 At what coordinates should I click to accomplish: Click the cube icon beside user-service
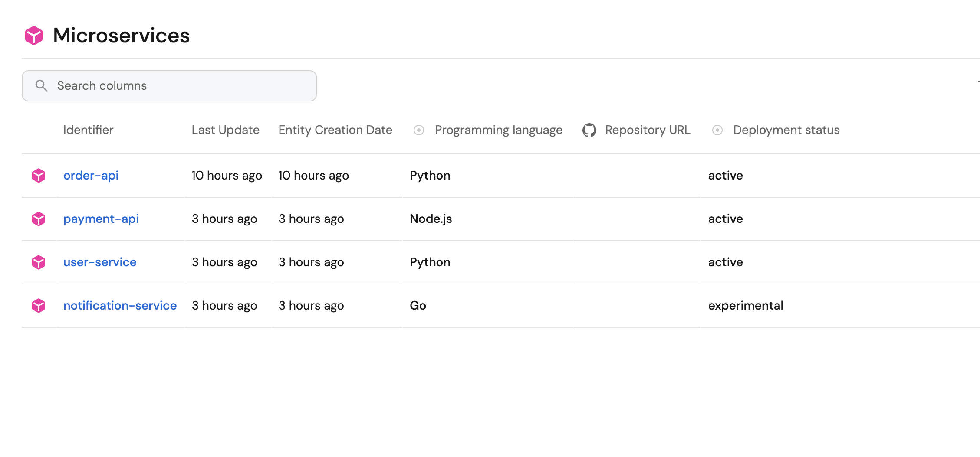pyautogui.click(x=39, y=262)
